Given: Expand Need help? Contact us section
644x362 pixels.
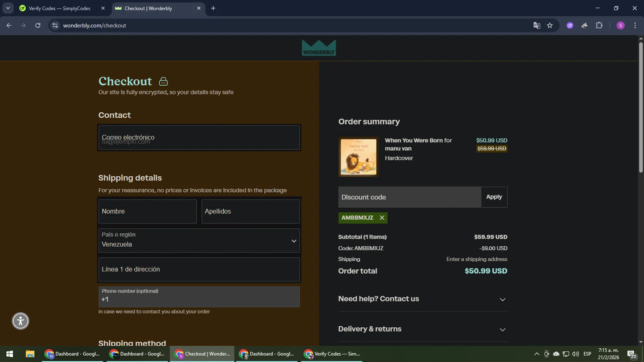Looking at the screenshot, I should 422,299.
